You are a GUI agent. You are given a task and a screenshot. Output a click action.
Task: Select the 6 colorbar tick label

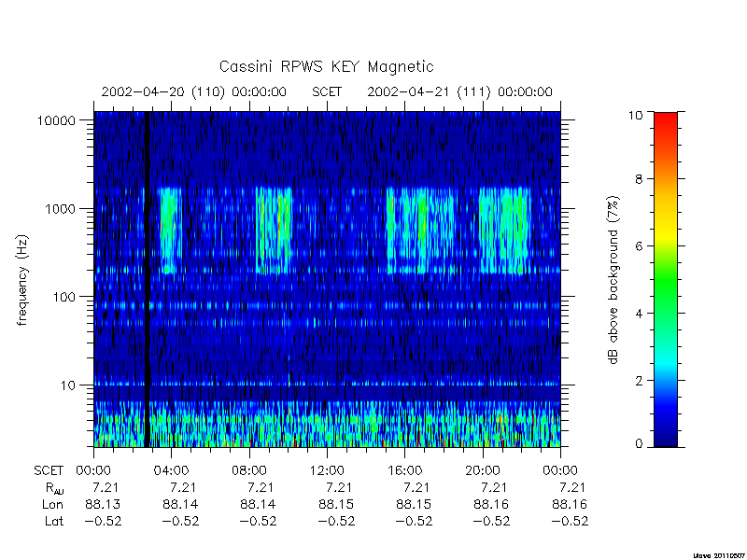click(x=639, y=246)
